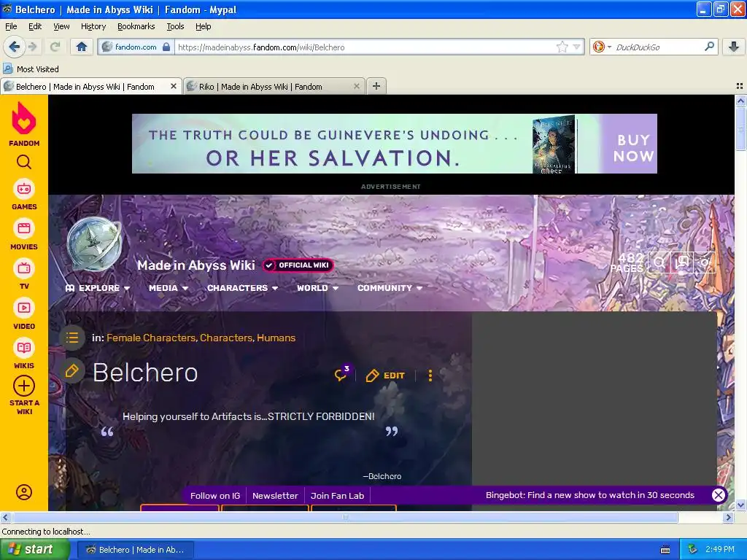Screen dimensions: 747x560
Task: Open site identity lock icon
Action: [166, 47]
